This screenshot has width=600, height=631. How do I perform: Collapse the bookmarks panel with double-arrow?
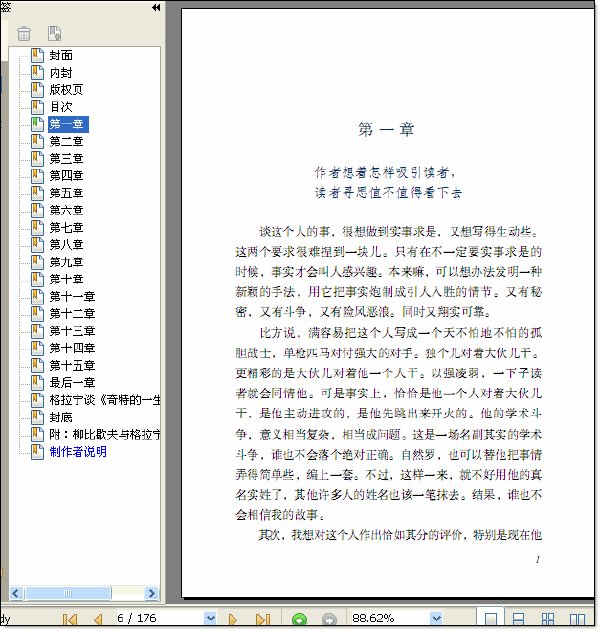click(x=156, y=7)
